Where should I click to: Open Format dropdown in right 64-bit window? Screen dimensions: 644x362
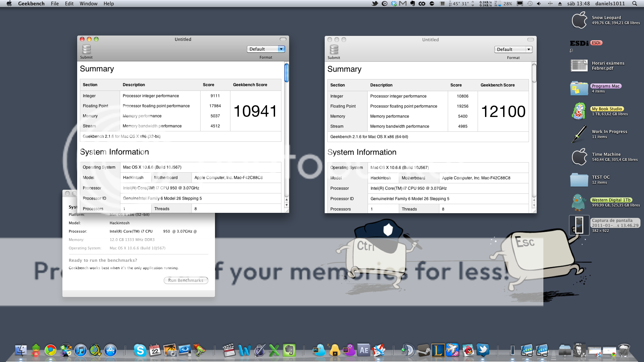coord(514,49)
